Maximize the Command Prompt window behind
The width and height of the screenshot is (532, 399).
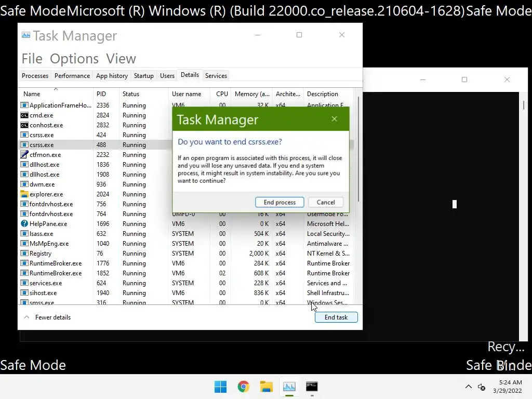tap(464, 79)
